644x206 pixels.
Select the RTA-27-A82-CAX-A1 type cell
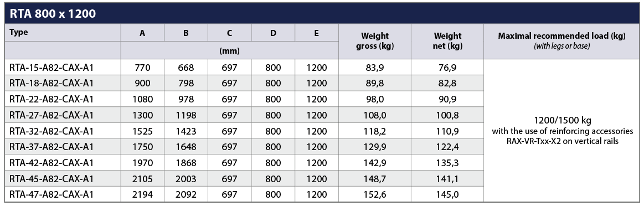(51, 115)
